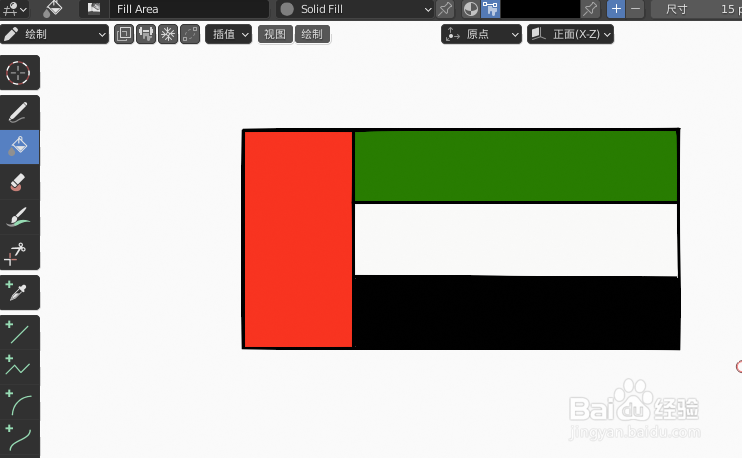Open the black color swatch picker
The width and height of the screenshot is (742, 458).
(540, 9)
